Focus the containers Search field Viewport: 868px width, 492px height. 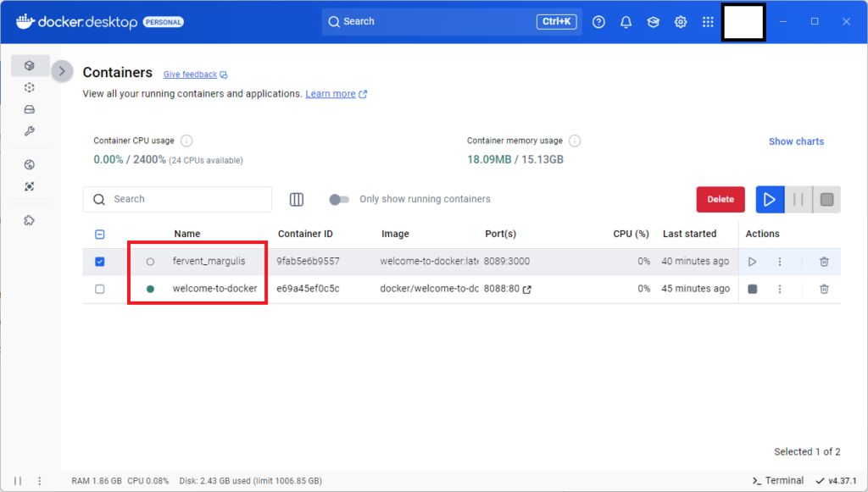coord(177,200)
